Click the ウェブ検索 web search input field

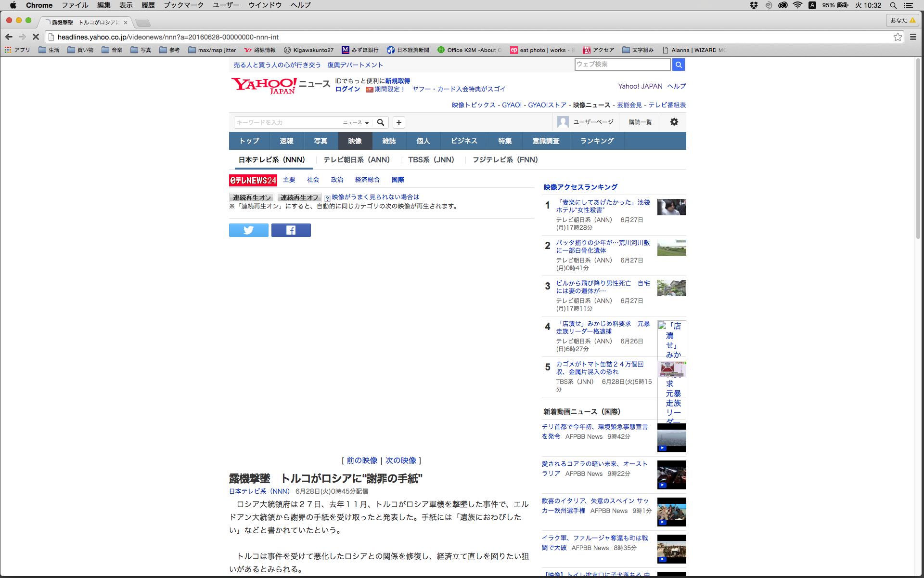[x=622, y=65]
